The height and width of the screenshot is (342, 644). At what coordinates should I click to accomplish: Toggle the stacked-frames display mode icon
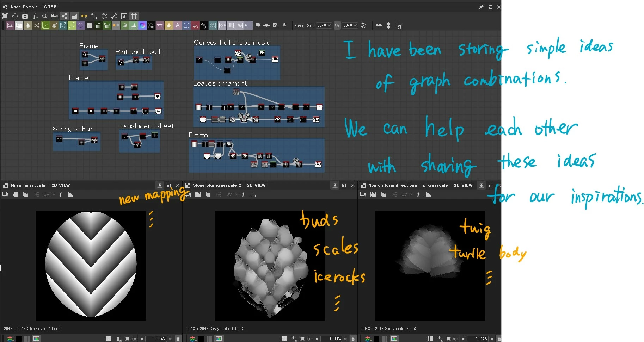point(74,16)
